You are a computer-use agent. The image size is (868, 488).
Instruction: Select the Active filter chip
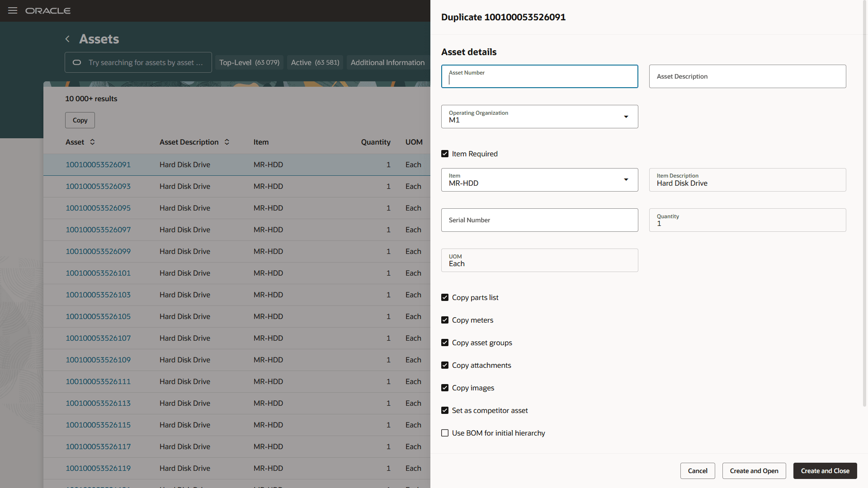click(x=315, y=62)
